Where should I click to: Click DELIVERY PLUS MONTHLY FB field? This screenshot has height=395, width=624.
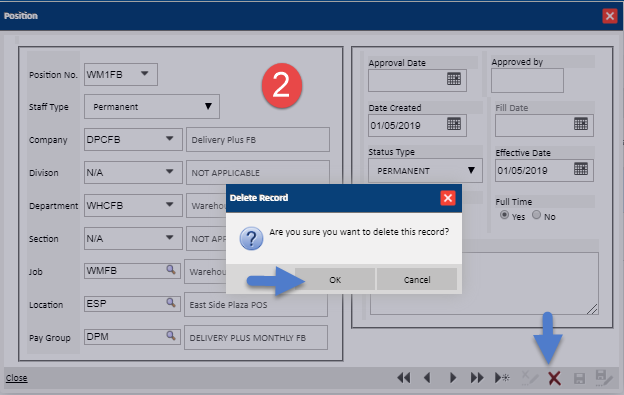point(256,338)
